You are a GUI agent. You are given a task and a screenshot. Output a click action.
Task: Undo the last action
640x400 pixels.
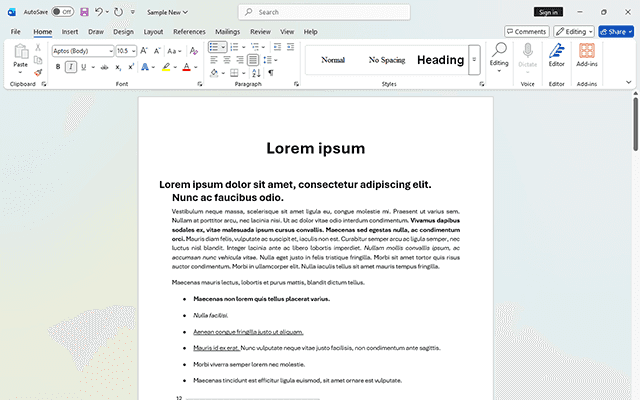99,12
